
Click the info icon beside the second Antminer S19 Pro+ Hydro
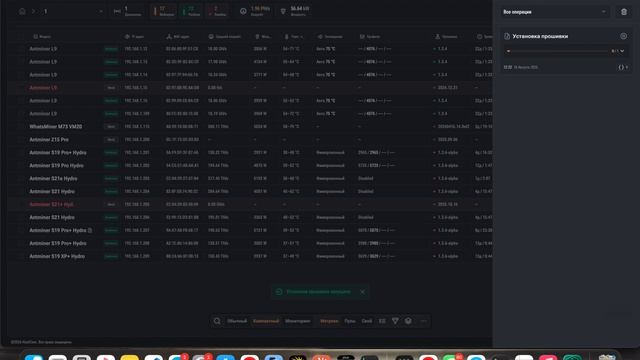(90, 231)
